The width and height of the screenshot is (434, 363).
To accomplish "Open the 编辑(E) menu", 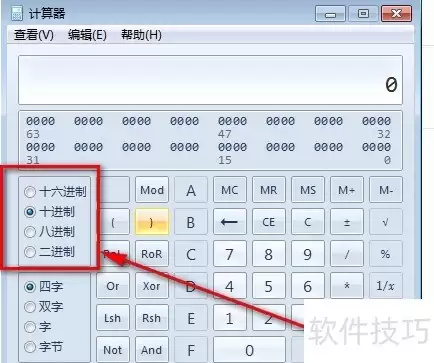I will pos(87,35).
